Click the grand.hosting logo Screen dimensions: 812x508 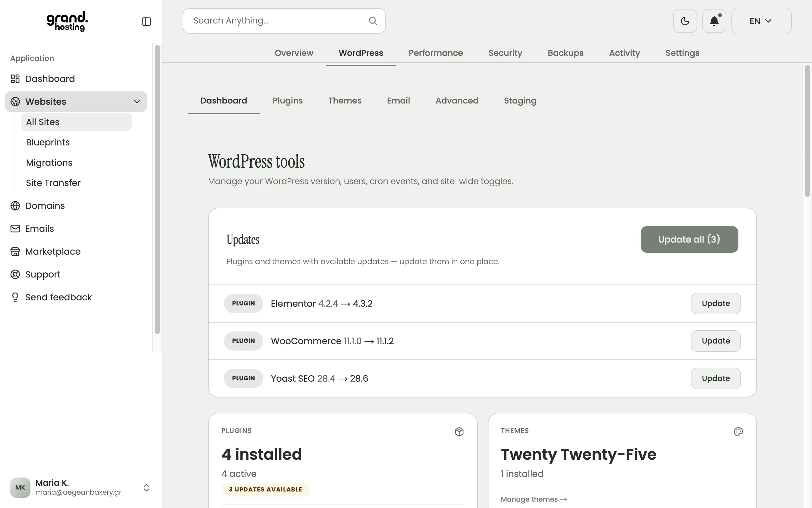(67, 21)
